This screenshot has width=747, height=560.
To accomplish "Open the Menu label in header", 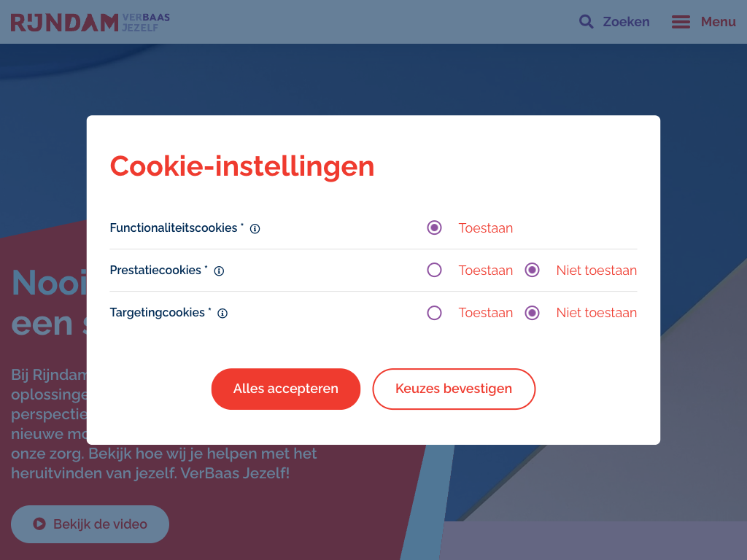I will pos(718,22).
